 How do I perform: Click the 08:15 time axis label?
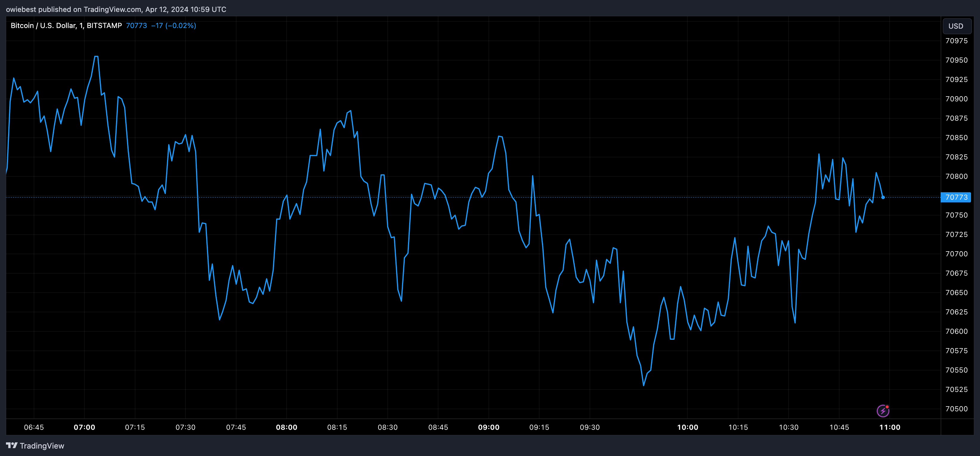click(x=337, y=427)
